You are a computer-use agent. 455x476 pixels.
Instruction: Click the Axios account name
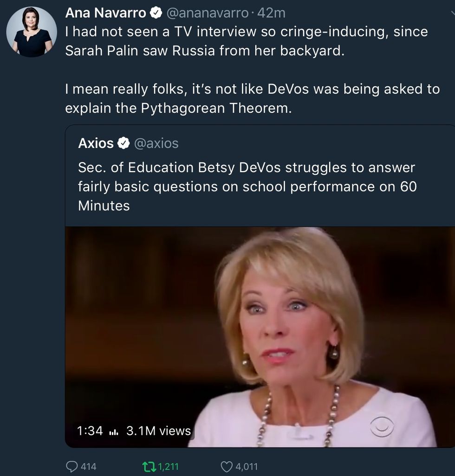96,143
